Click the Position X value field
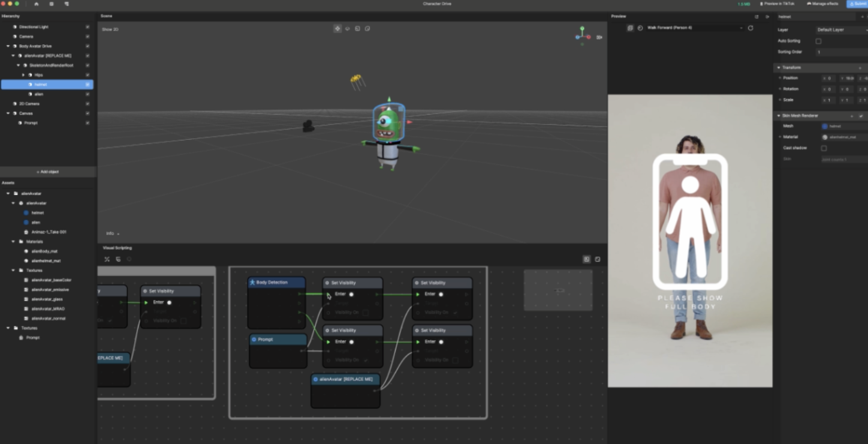 click(830, 79)
